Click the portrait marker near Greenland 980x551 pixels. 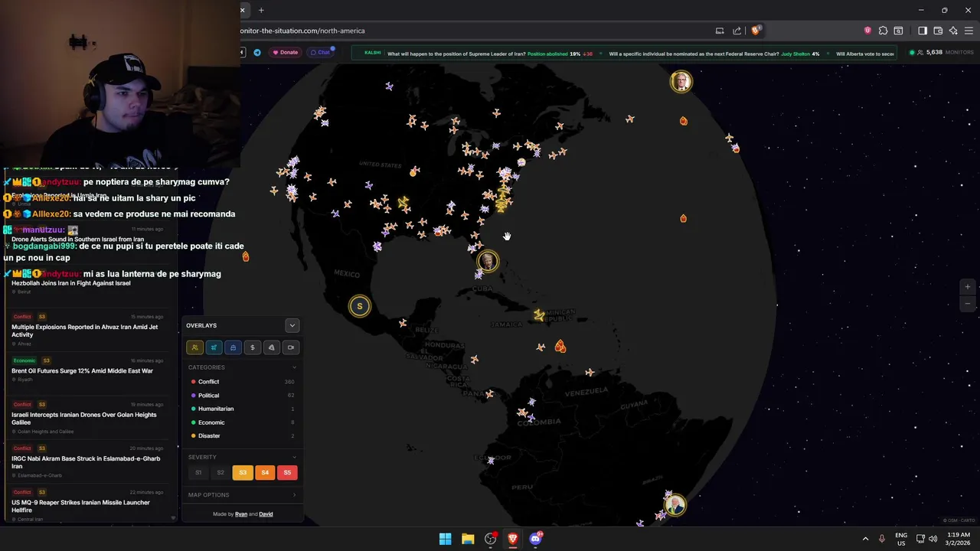click(x=681, y=82)
